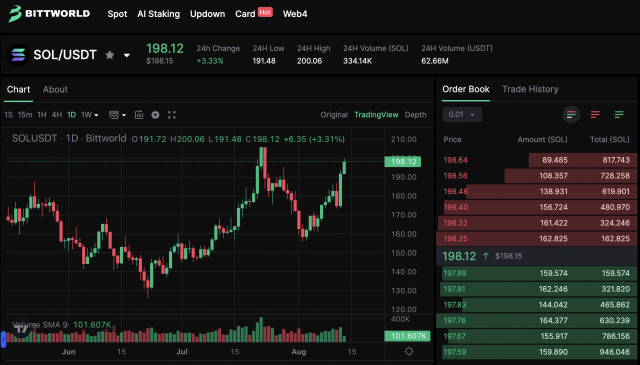
Task: Go to Updown section
Action: click(x=207, y=14)
